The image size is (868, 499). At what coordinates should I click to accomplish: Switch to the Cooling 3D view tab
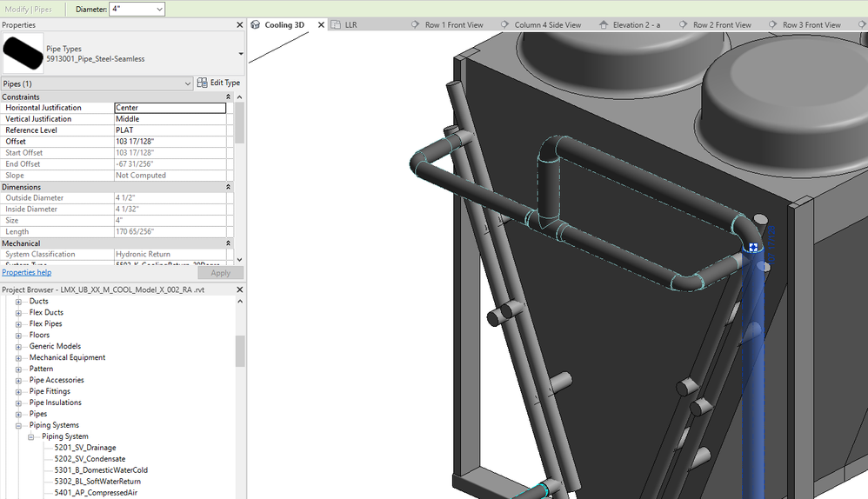[x=284, y=25]
